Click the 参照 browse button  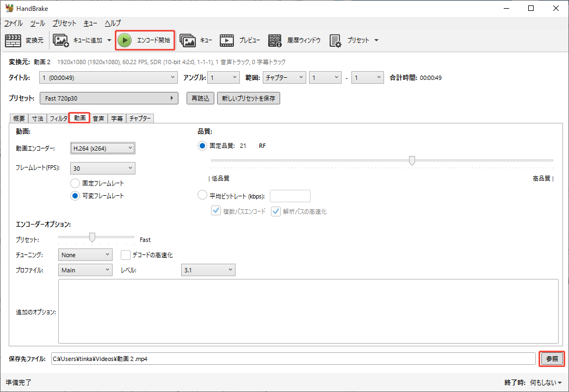(552, 359)
